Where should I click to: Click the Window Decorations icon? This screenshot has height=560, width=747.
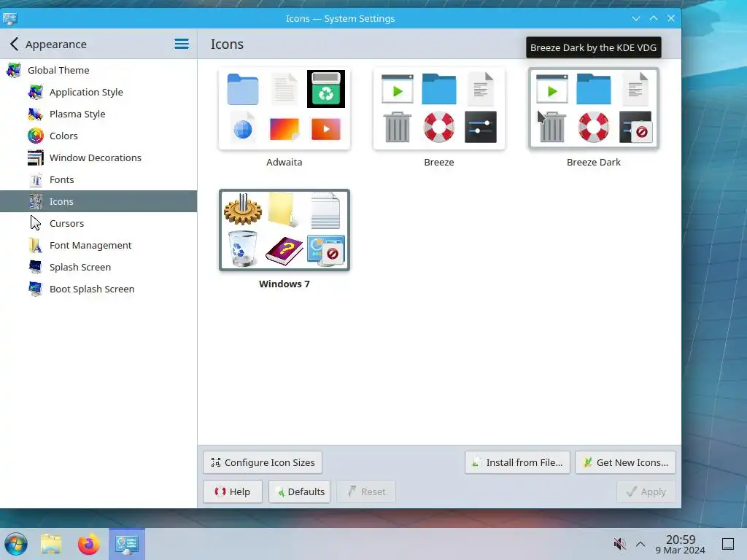[35, 157]
